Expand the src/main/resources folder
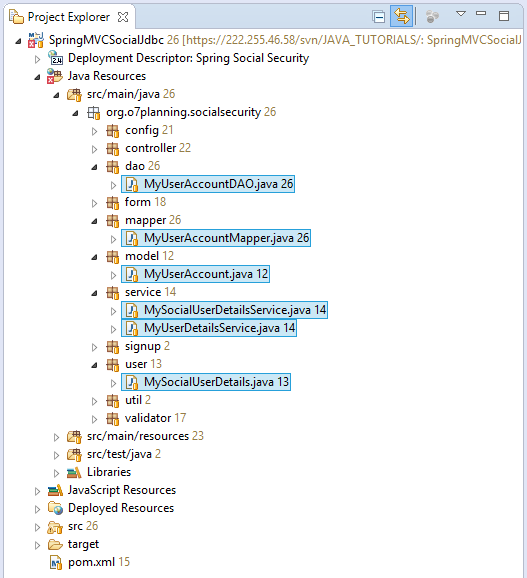Viewport: 527px width, 578px height. pos(56,437)
